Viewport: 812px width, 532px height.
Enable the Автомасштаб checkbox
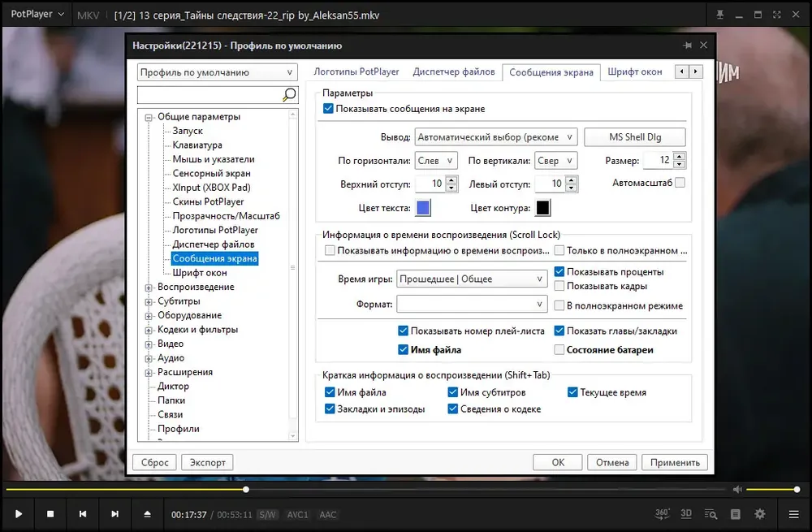tap(680, 182)
